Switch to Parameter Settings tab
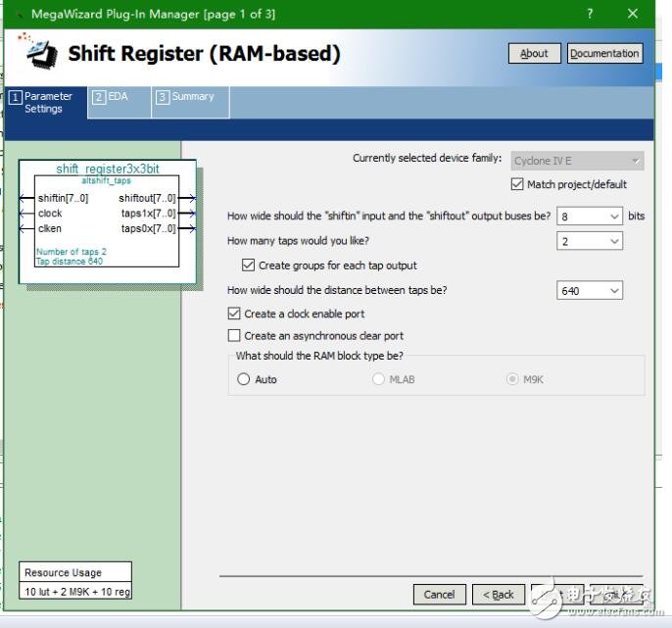672x628 pixels. [x=45, y=103]
